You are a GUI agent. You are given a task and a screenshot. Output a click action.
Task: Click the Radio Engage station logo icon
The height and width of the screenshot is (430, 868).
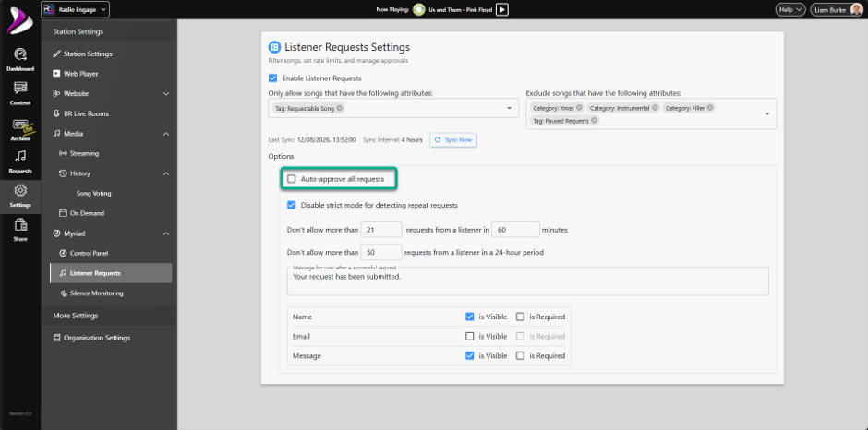(x=49, y=9)
